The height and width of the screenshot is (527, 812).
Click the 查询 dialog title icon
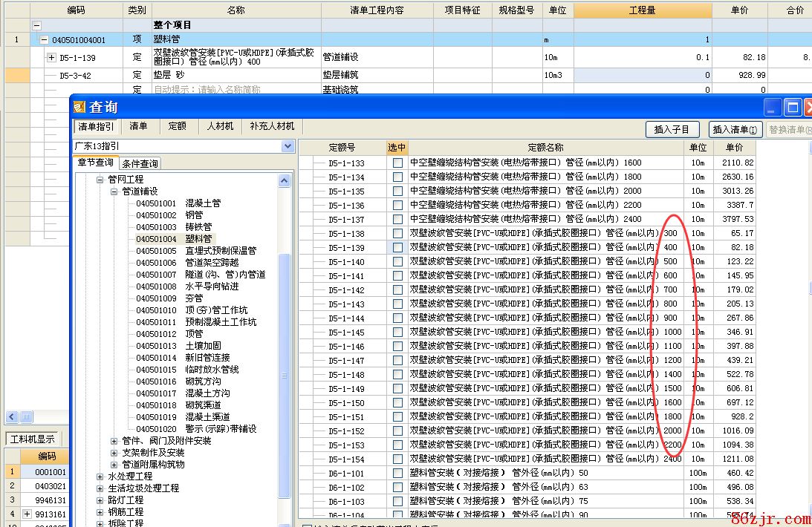click(x=79, y=108)
